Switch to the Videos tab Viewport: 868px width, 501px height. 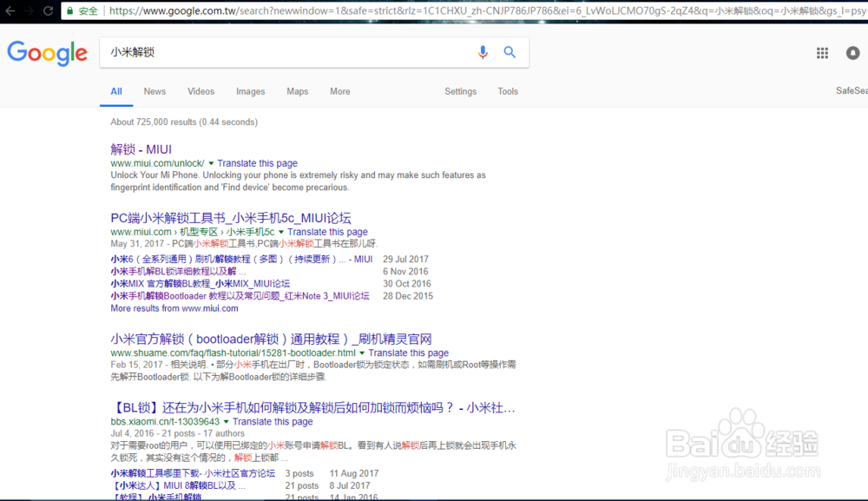point(201,91)
